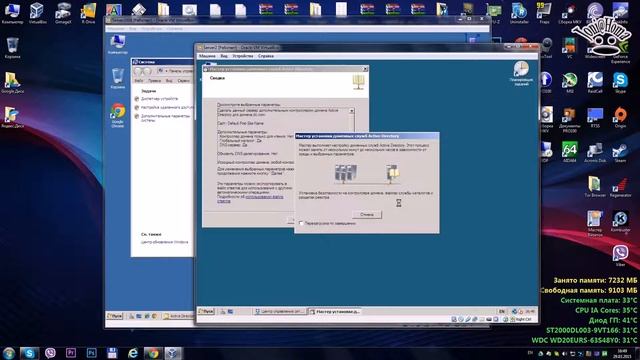
Task: Open the Справка menu in Server2 window
Action: point(266,56)
